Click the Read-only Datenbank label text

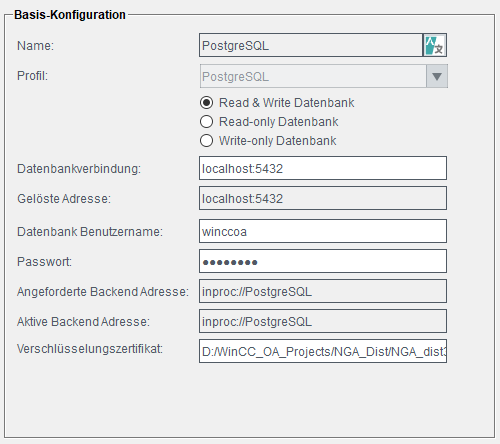pyautogui.click(x=278, y=122)
